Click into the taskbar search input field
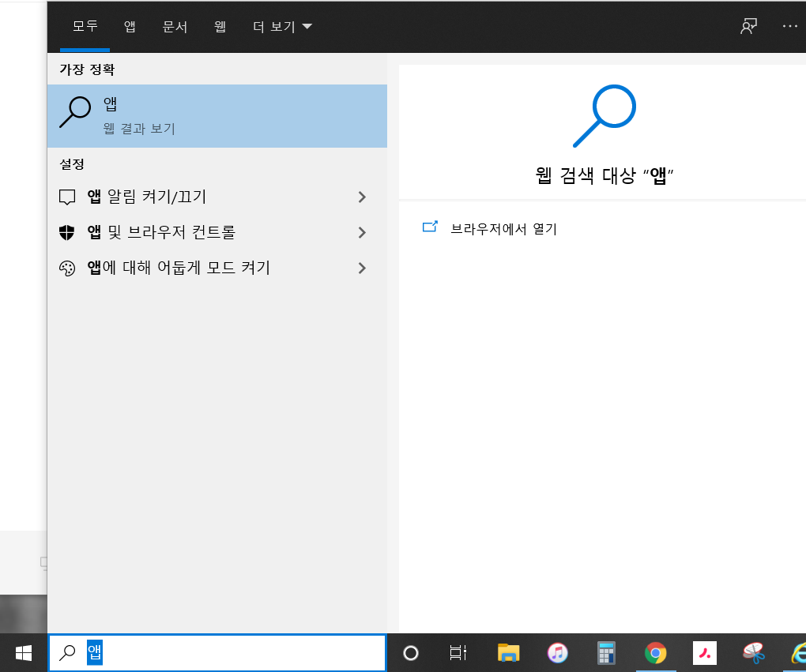 (x=217, y=653)
